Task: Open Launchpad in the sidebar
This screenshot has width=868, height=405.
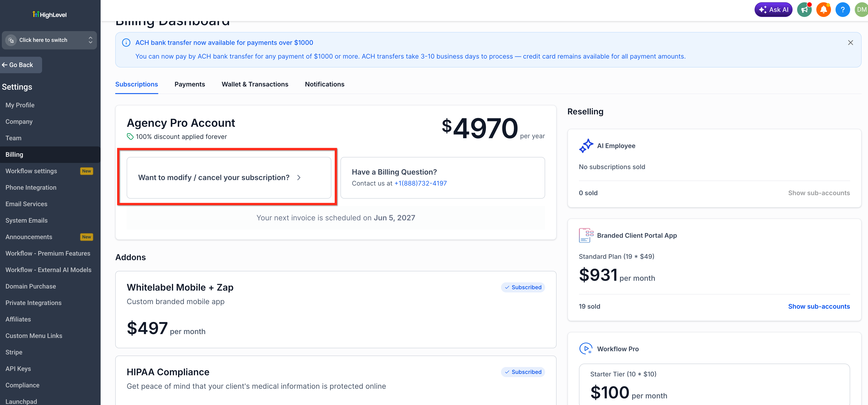Action: pos(21,401)
